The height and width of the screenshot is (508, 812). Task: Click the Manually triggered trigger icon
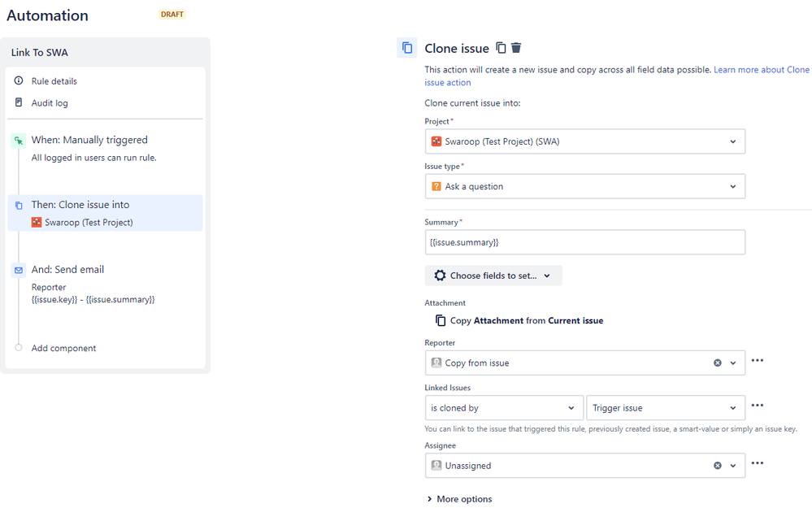coord(19,141)
